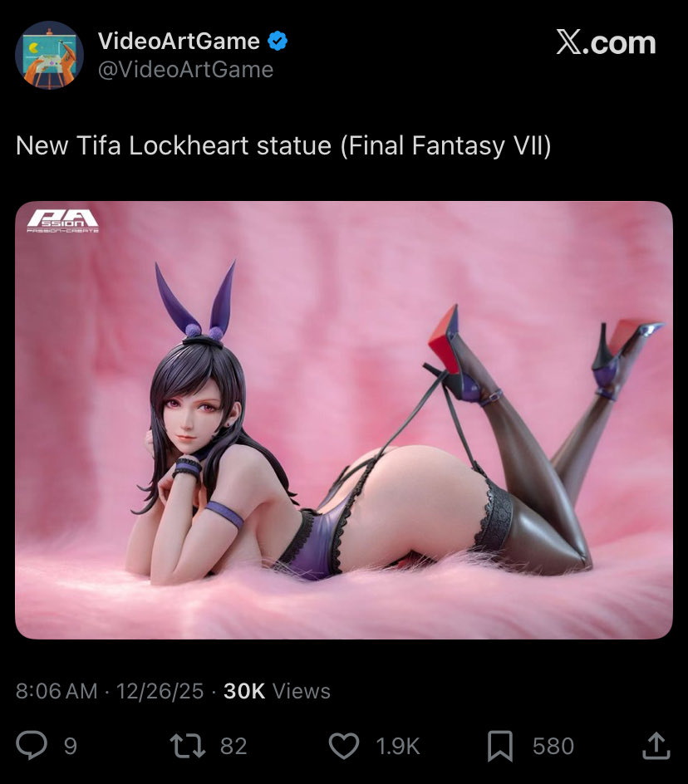Click the 12/26/25 post date
This screenshot has height=784, width=688.
(x=160, y=691)
